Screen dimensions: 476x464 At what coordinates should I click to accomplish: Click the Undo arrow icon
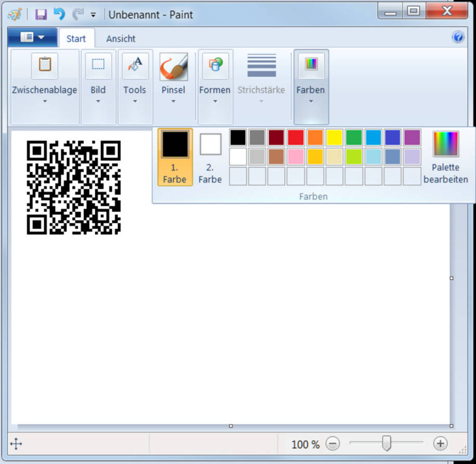pyautogui.click(x=59, y=14)
